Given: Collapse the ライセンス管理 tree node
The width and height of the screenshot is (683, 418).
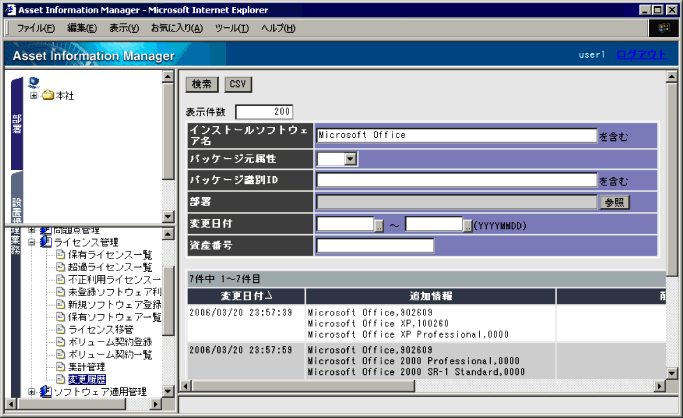Looking at the screenshot, I should pyautogui.click(x=32, y=242).
